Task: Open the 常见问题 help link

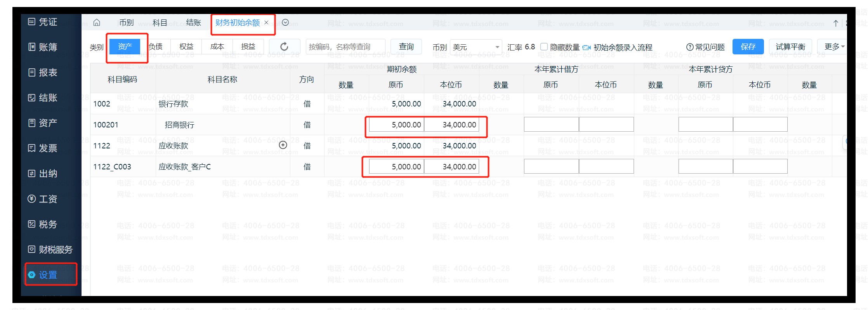Action: tap(705, 47)
